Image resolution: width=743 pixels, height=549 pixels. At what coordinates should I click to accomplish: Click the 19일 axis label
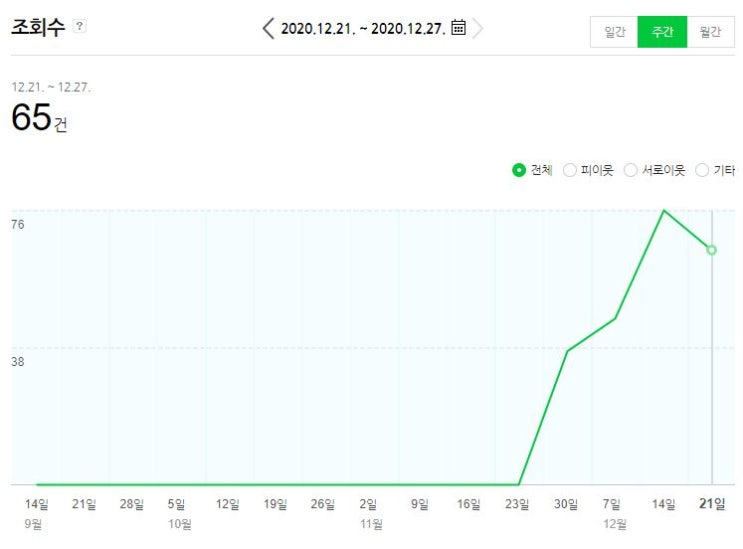275,504
